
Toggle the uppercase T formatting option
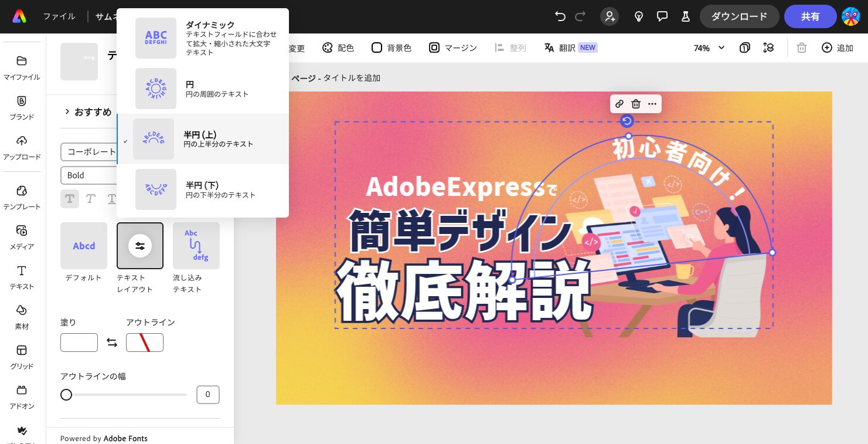pyautogui.click(x=70, y=199)
